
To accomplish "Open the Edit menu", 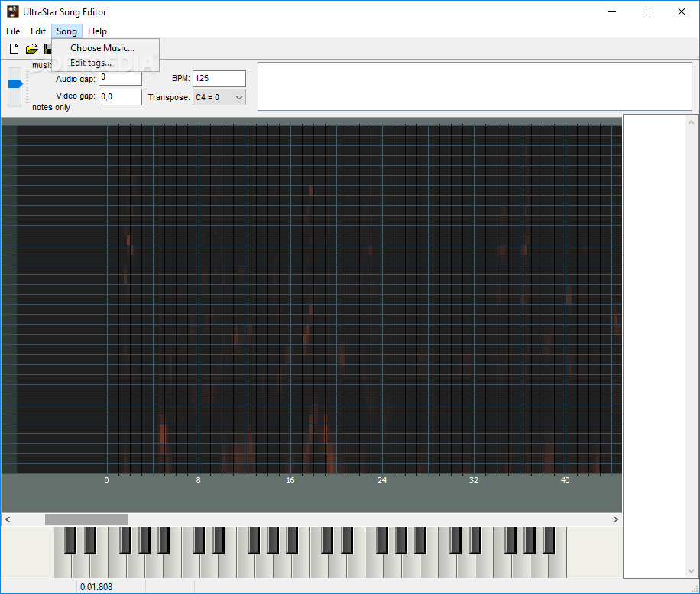I will [x=38, y=31].
